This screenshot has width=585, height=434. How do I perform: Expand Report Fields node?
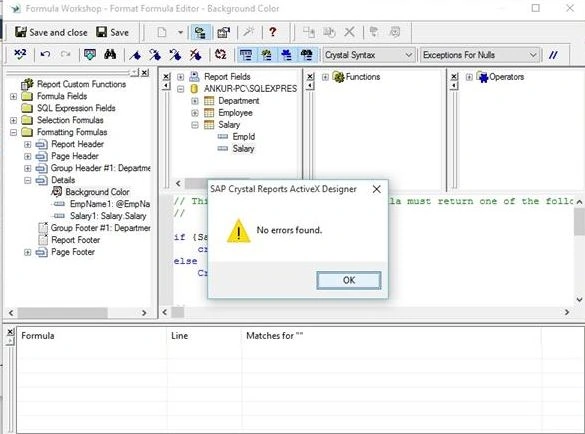181,77
